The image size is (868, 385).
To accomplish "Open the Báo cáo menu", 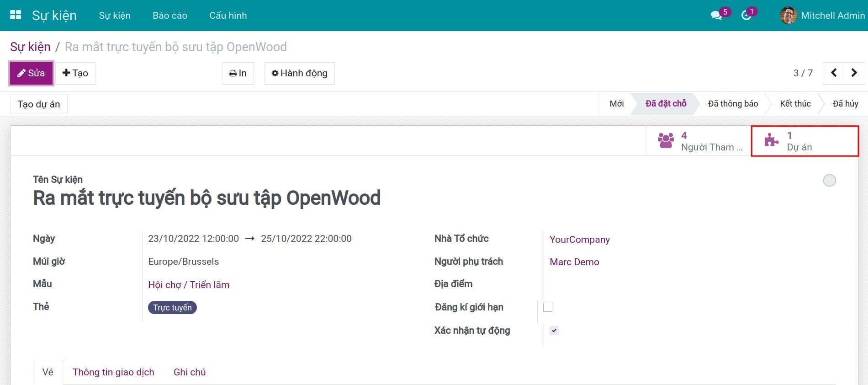I will [170, 16].
